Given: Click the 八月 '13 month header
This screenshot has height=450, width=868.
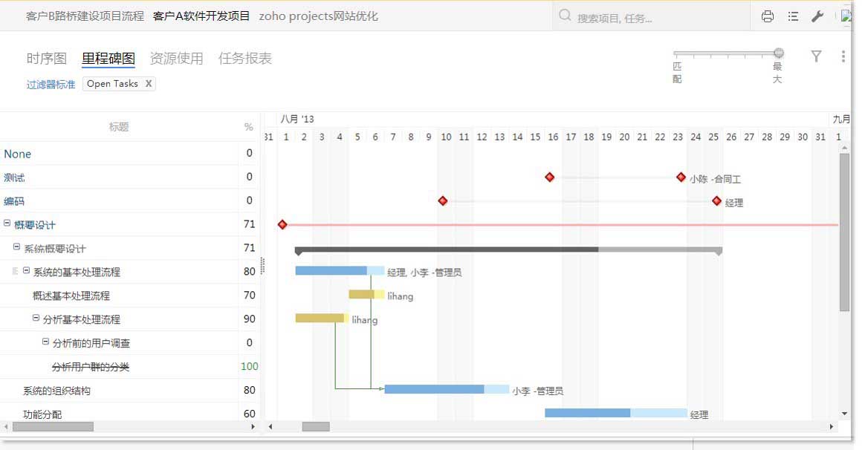Looking at the screenshot, I should pos(297,119).
